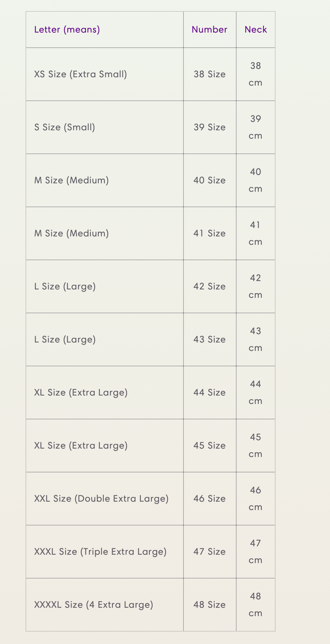Select "XXXXL Size (4 Extra Large)" cell

[93, 605]
